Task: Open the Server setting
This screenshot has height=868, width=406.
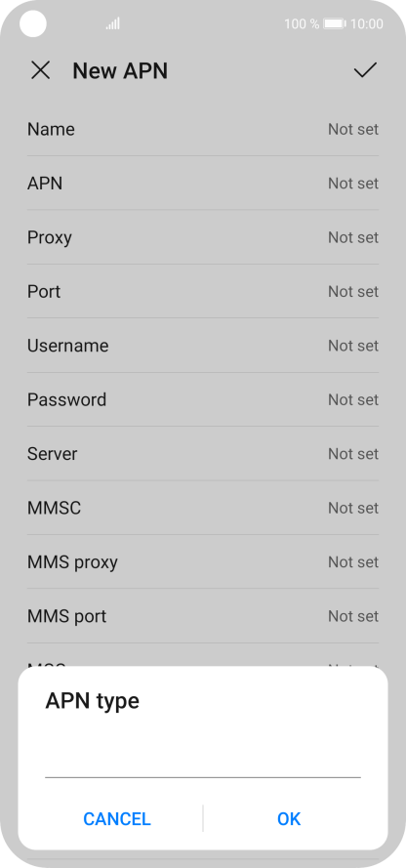Action: point(203,454)
